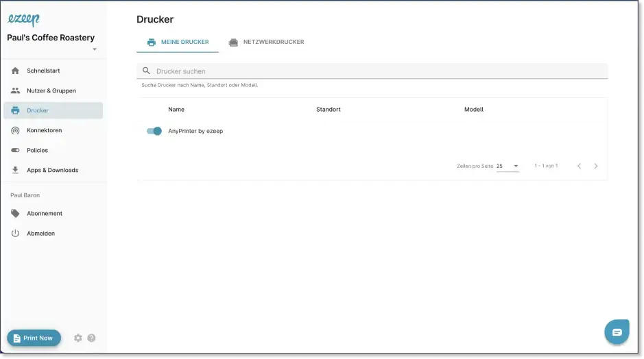Screen dimensions: 644x359
Task: Open help with the question mark icon
Action: [x=91, y=338]
